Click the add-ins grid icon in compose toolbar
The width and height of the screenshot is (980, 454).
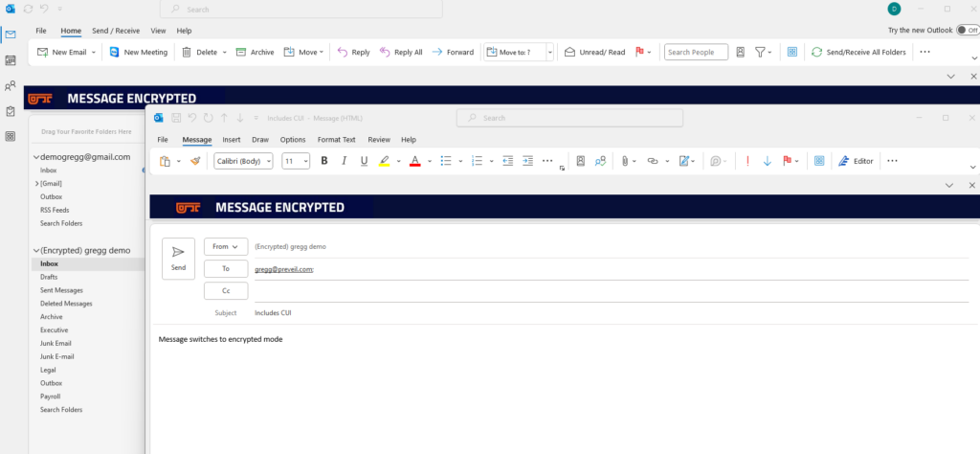(819, 161)
